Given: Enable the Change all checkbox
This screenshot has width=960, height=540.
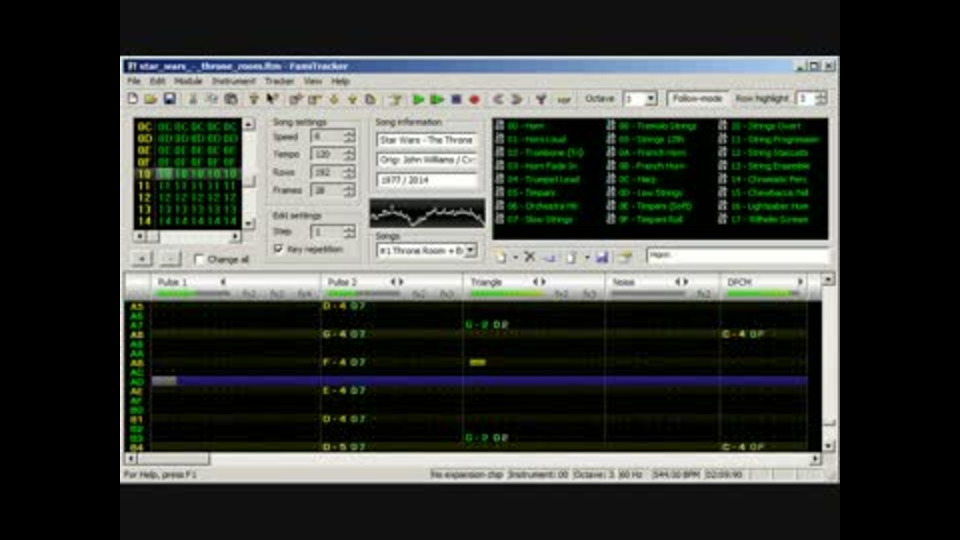Looking at the screenshot, I should click(x=198, y=260).
